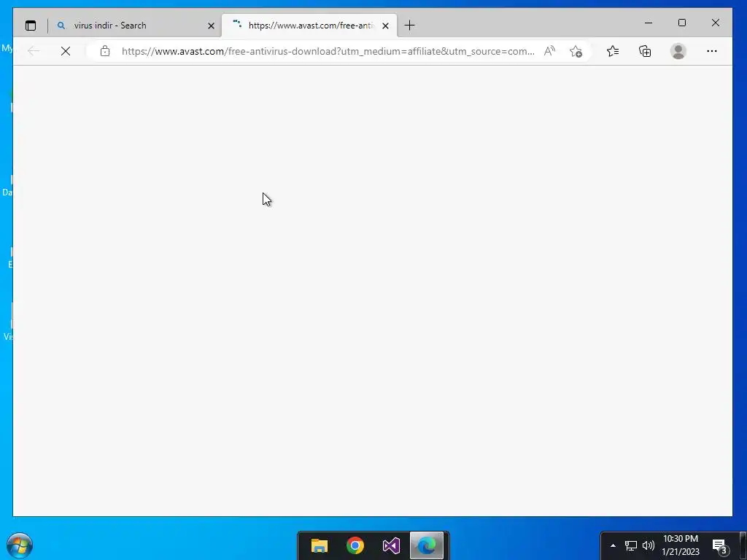Minimize the Edge window
This screenshot has width=747, height=560.
coord(649,23)
